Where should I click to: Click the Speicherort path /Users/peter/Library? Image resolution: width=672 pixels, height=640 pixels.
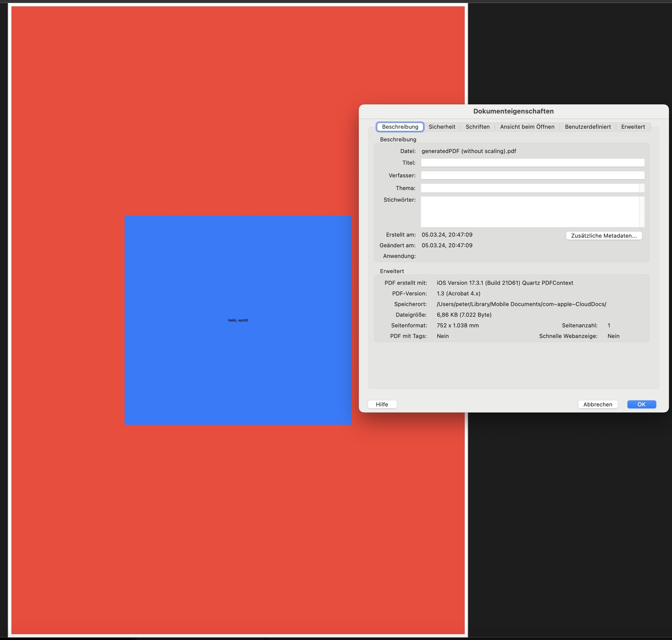pyautogui.click(x=521, y=304)
